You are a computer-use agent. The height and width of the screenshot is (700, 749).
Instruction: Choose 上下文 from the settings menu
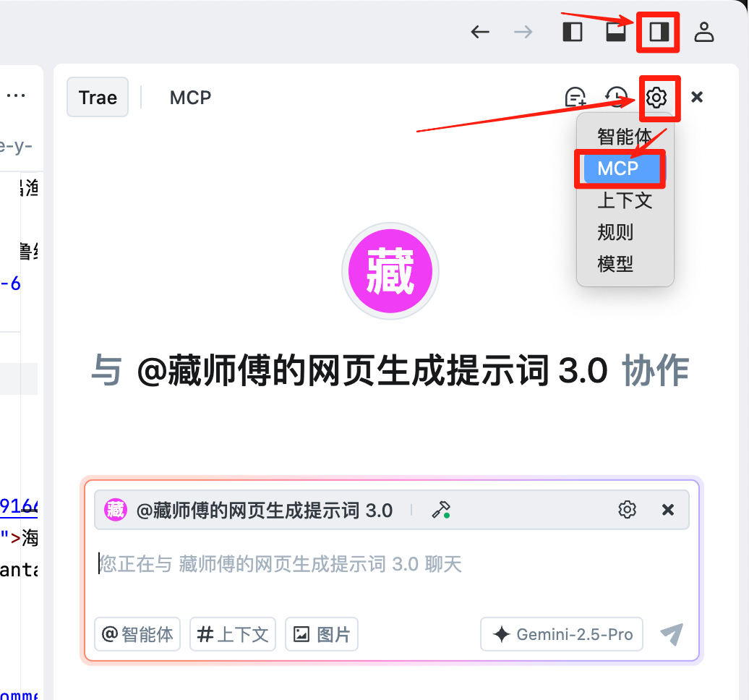[625, 200]
